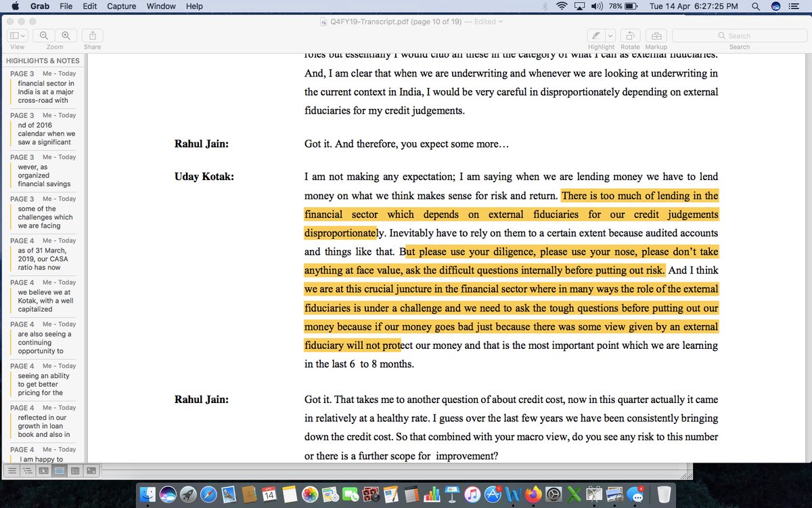
Task: Click the AirPlay display icon
Action: pos(579,6)
